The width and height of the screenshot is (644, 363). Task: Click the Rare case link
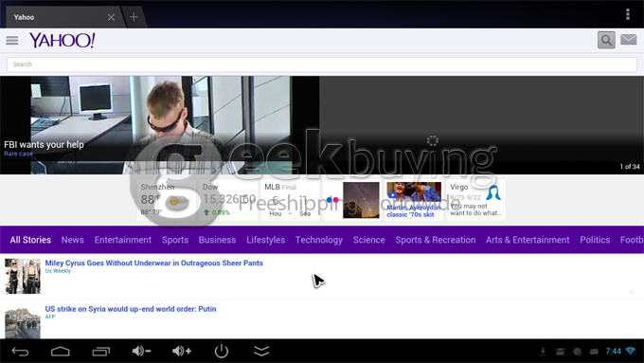pyautogui.click(x=19, y=154)
